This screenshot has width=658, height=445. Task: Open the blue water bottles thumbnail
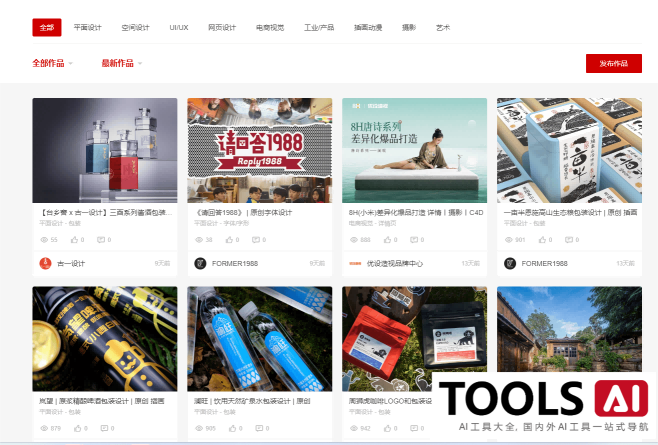[x=259, y=338]
